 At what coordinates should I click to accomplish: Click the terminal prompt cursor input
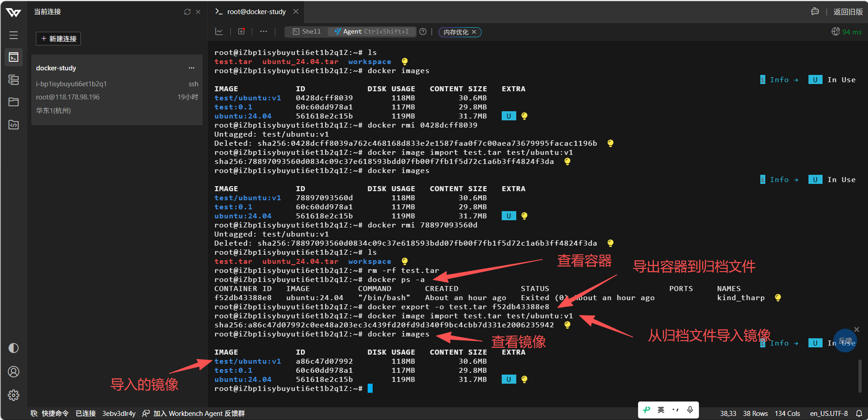[370, 389]
